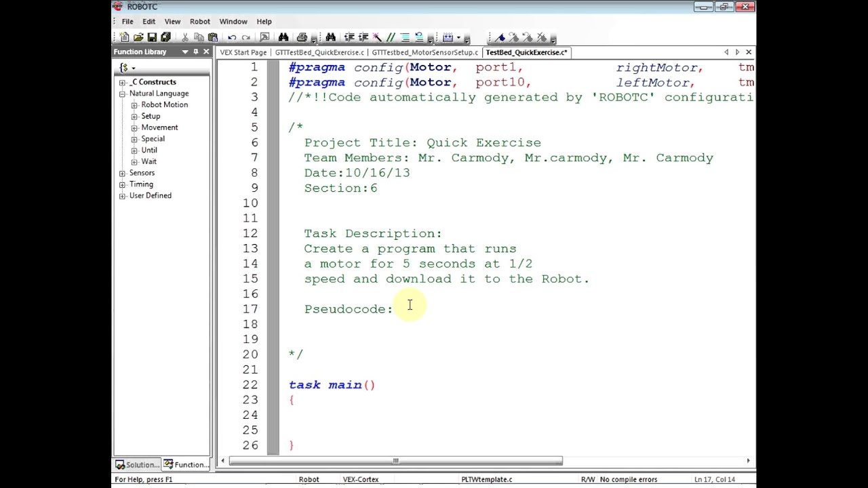Viewport: 868px width, 488px height.
Task: Select the Natural Language tree label
Action: pyautogui.click(x=159, y=94)
